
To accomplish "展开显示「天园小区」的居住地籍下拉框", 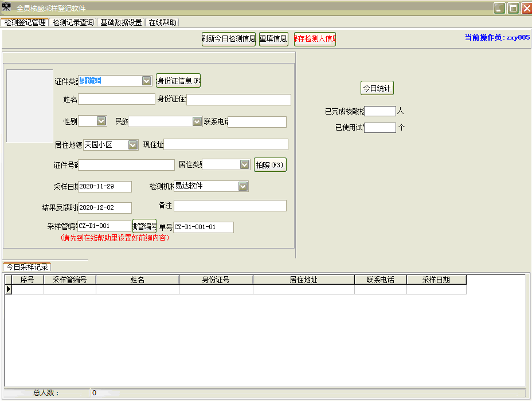I will point(133,144).
